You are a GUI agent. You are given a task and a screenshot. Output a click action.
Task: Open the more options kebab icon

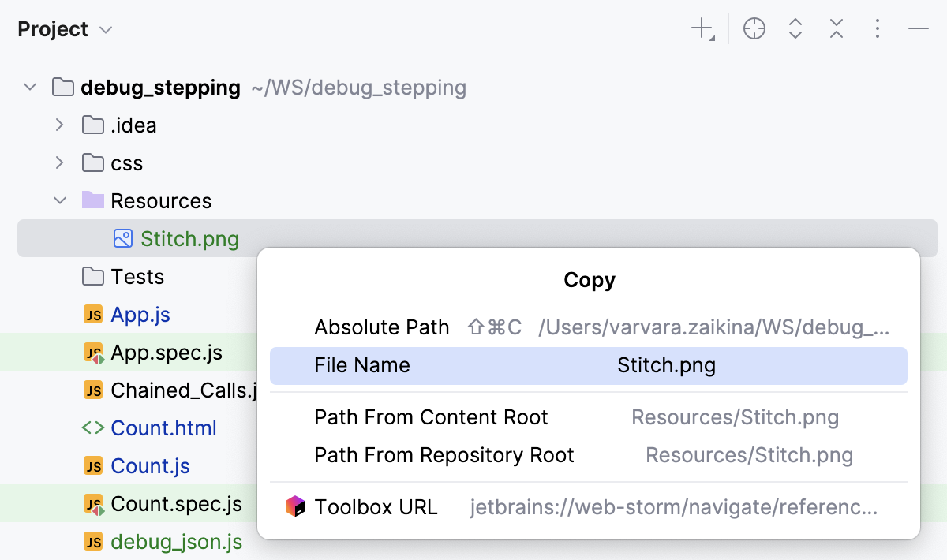pos(877,28)
